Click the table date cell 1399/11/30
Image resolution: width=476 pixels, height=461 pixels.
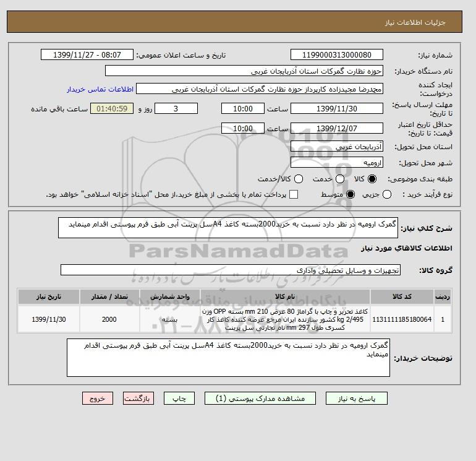coord(49,319)
